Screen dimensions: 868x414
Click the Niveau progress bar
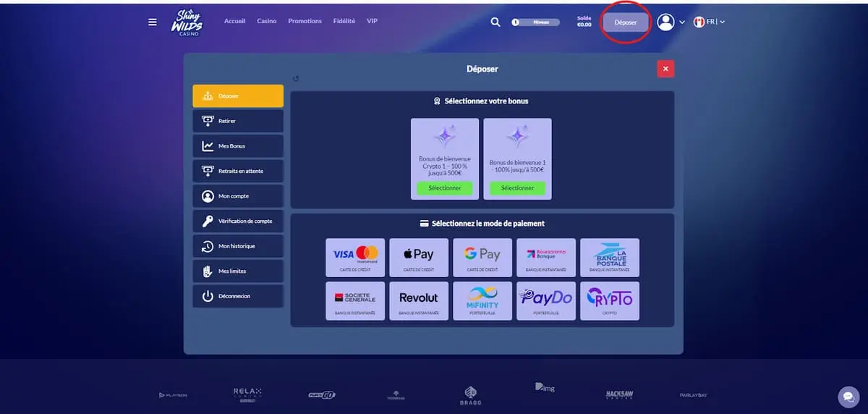tap(536, 22)
